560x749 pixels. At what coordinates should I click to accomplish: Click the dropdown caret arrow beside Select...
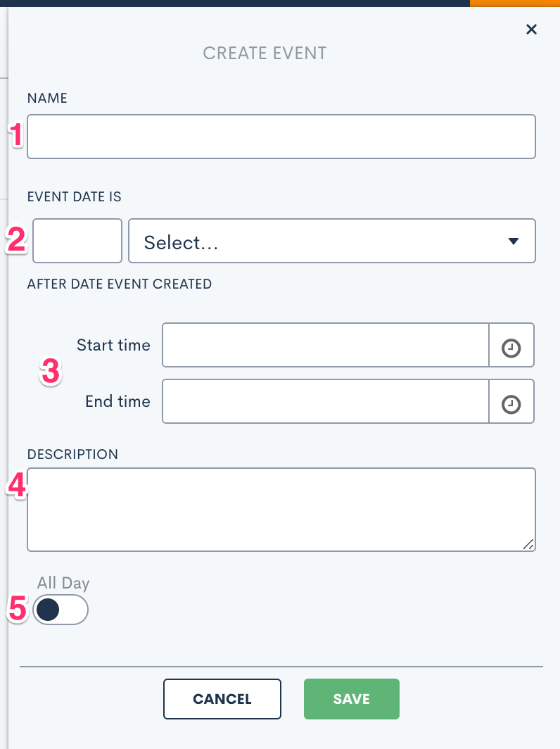pyautogui.click(x=513, y=241)
